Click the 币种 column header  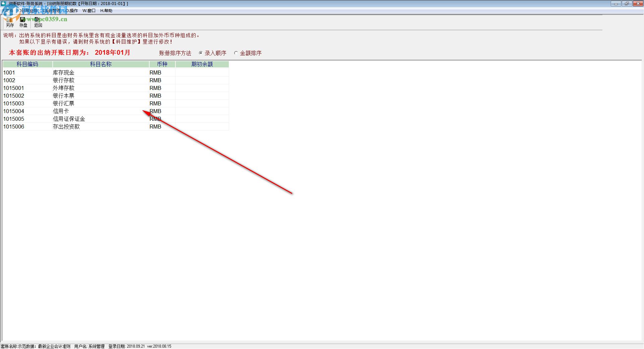(x=162, y=64)
